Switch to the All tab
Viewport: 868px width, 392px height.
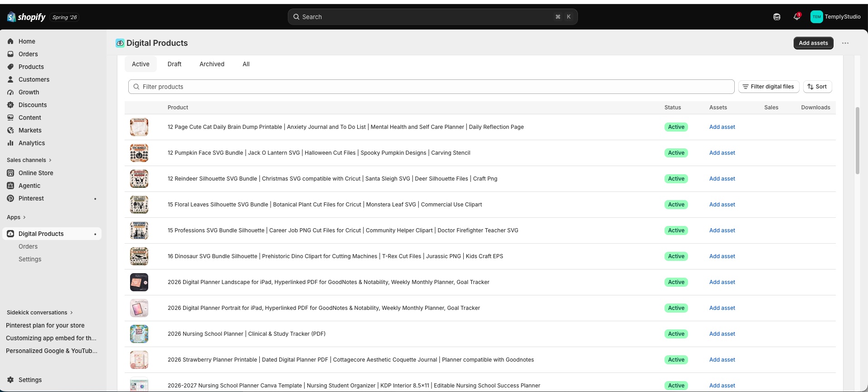point(246,64)
